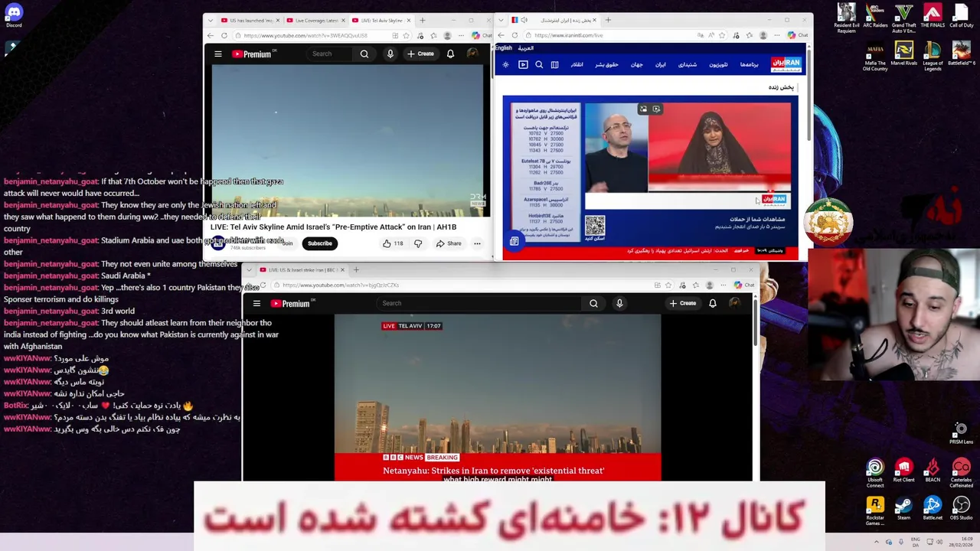Open Steam desktop shortcut
980x551 pixels.
(x=903, y=509)
